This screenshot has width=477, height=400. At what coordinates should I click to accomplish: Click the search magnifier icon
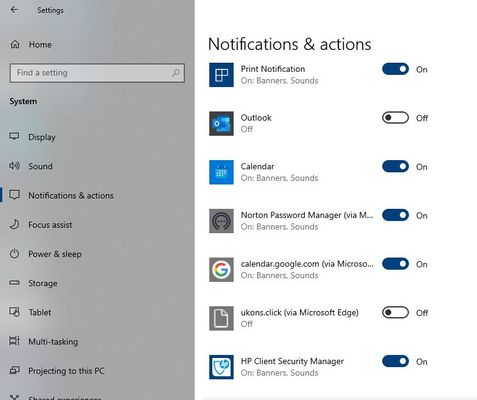176,72
